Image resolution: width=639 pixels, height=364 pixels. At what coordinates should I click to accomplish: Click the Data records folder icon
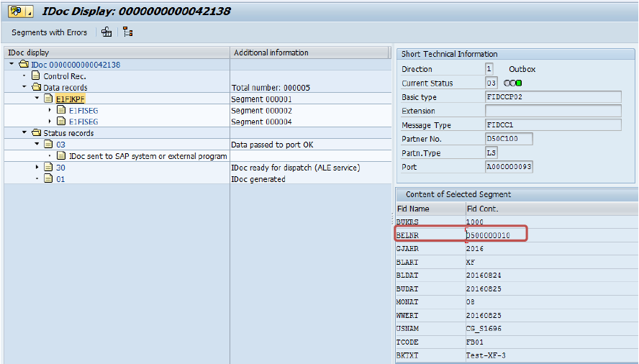(35, 88)
